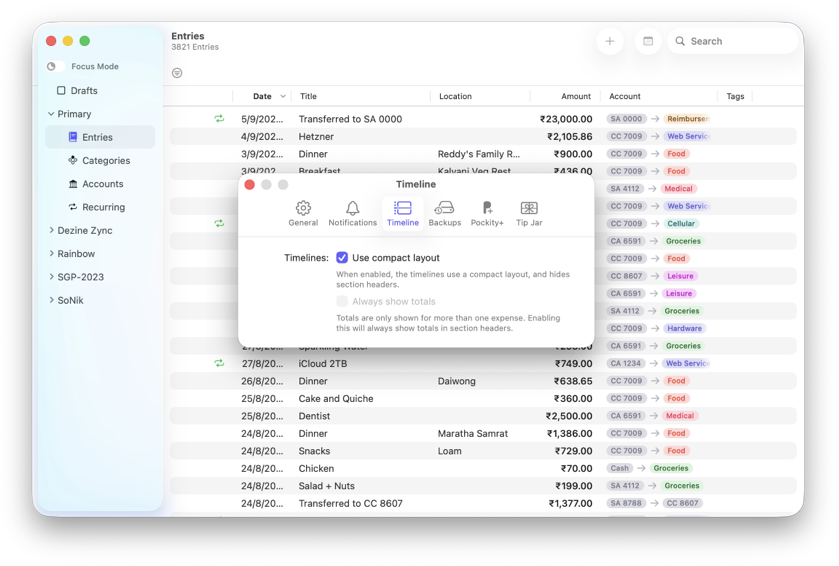The image size is (839, 566).
Task: Click the Entries book icon
Action: pyautogui.click(x=73, y=137)
